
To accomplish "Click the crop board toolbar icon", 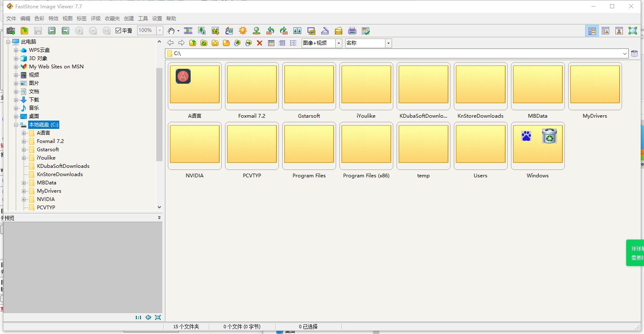I will click(215, 31).
